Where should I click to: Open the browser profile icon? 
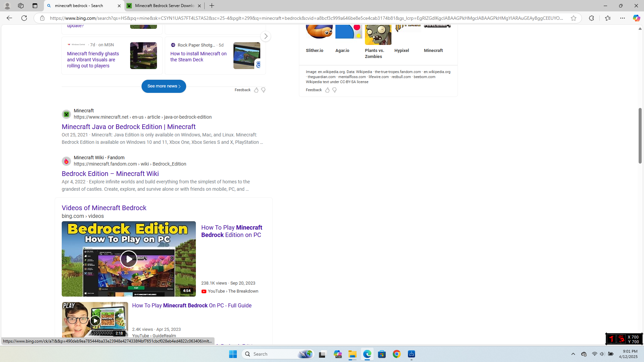pos(7,6)
